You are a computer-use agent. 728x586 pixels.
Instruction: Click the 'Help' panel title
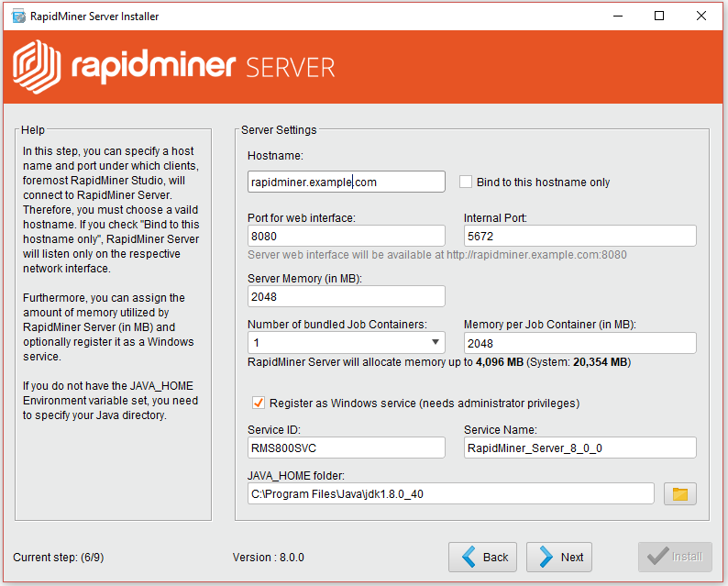coord(33,130)
